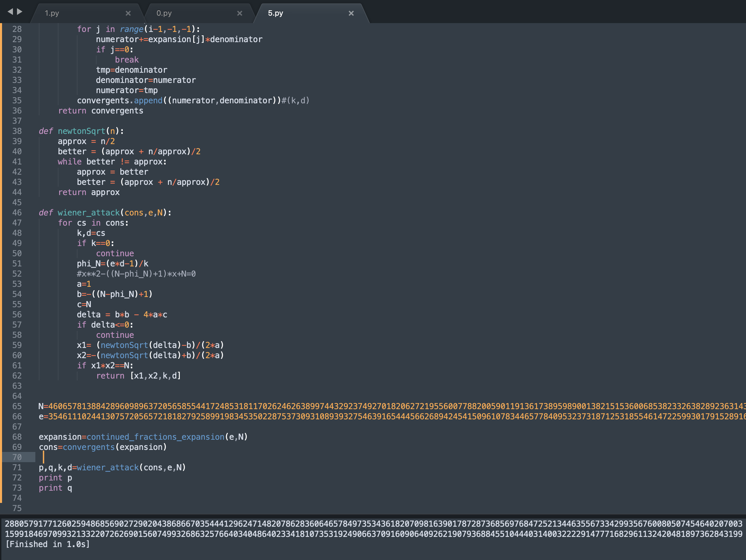
Task: Click the previous tab left arrow
Action: [10, 12]
